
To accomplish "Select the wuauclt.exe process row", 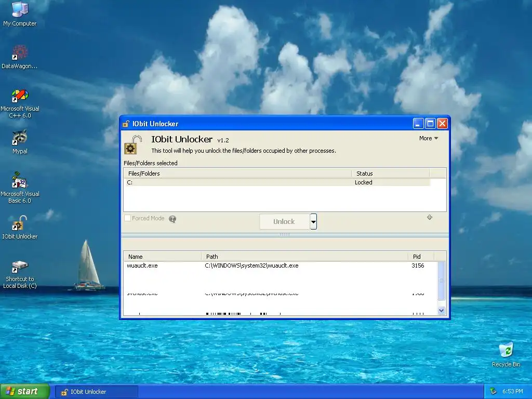I will 281,265.
